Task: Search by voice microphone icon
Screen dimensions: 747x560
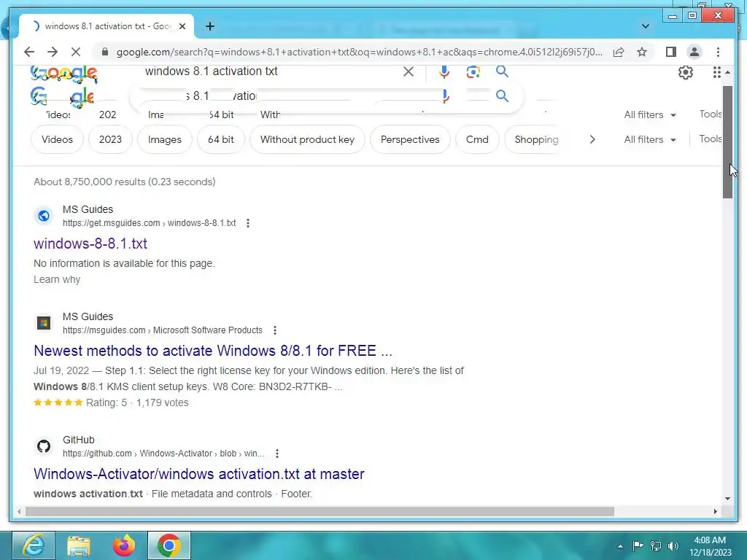Action: tap(444, 72)
